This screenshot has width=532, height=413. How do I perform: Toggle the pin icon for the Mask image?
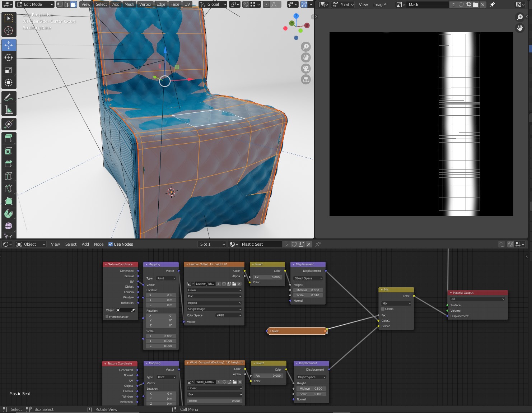click(x=492, y=5)
